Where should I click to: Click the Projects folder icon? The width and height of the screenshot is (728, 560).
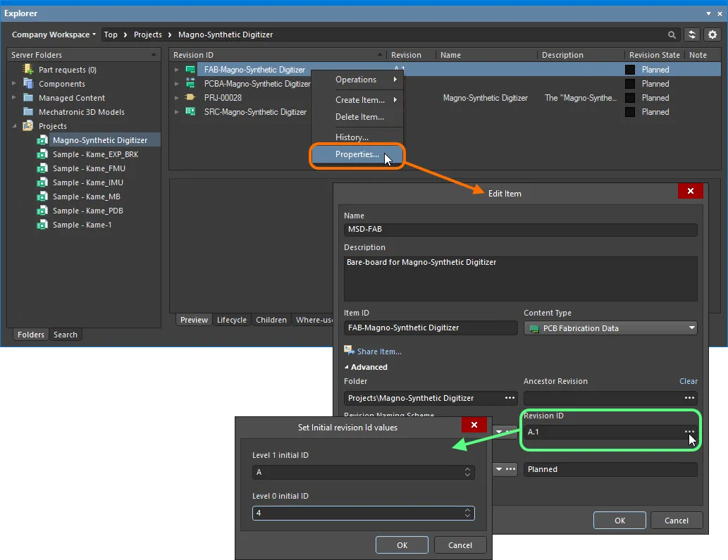28,125
